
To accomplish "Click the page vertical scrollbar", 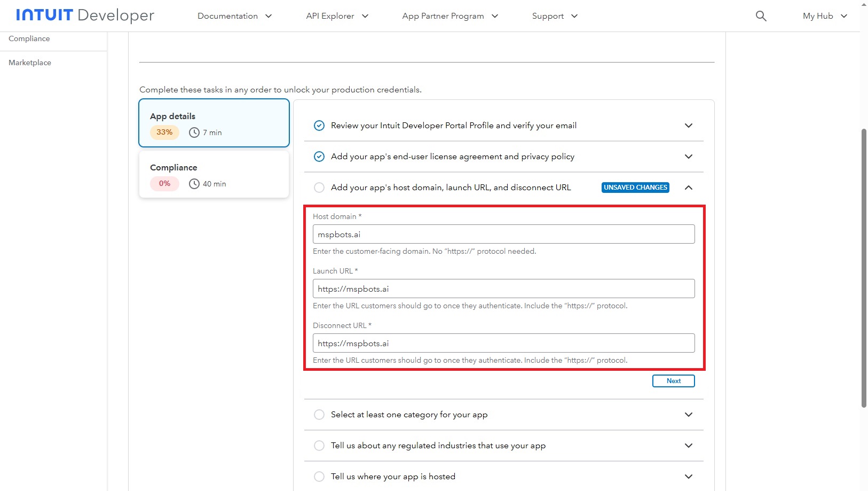I will click(x=863, y=267).
